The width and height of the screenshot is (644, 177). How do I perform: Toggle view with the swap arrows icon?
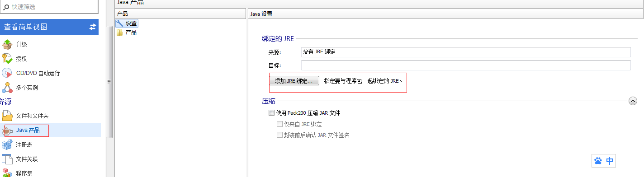pos(93,27)
